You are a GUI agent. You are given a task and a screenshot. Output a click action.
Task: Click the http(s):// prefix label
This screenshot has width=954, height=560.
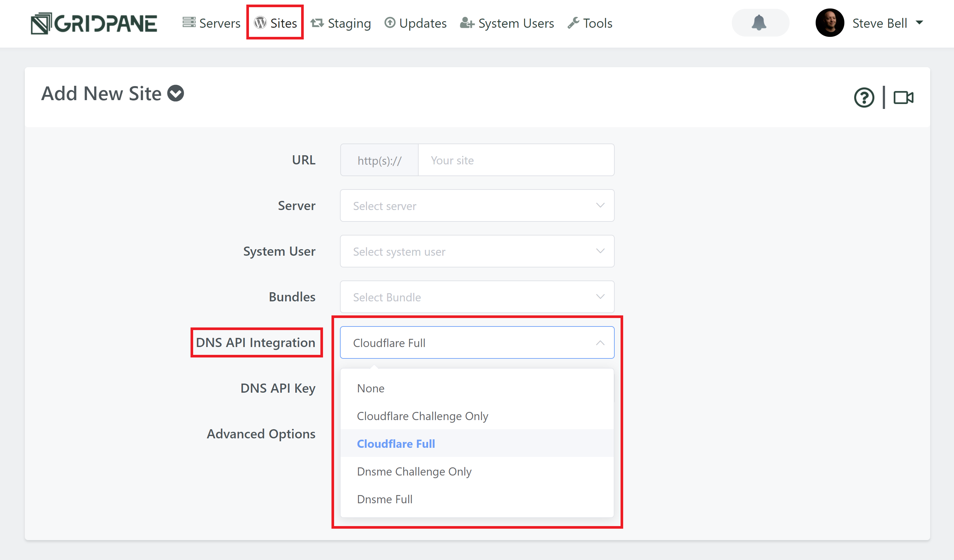(379, 160)
